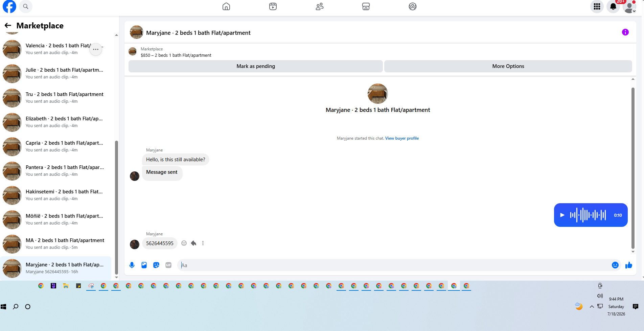Open options menu for Valencia chat
Screen dimensions: 644x331
coord(96,49)
